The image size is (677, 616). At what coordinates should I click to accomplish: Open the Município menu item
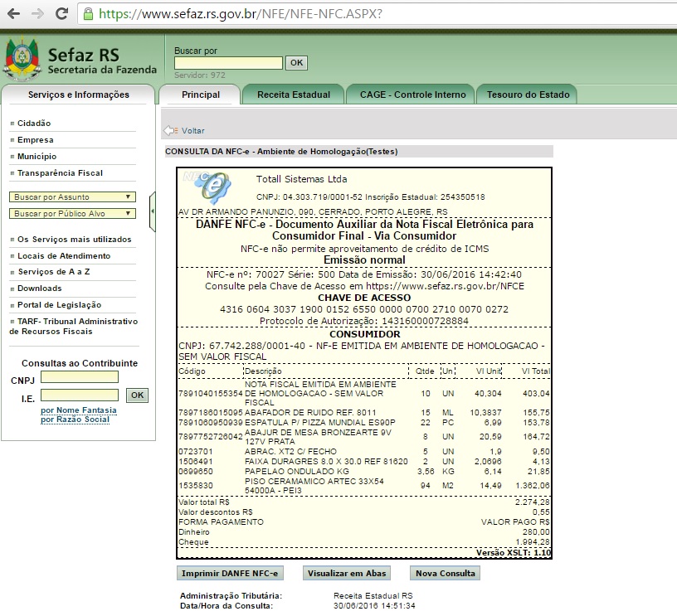pyautogui.click(x=37, y=157)
